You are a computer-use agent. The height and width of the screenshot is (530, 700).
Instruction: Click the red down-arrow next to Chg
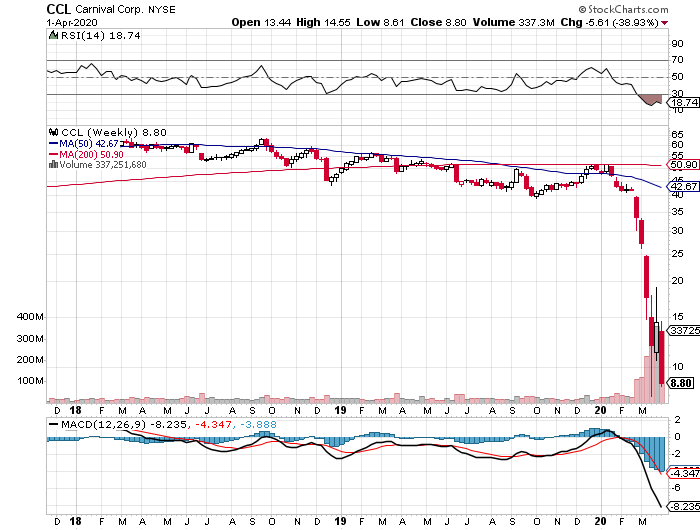tap(665, 23)
